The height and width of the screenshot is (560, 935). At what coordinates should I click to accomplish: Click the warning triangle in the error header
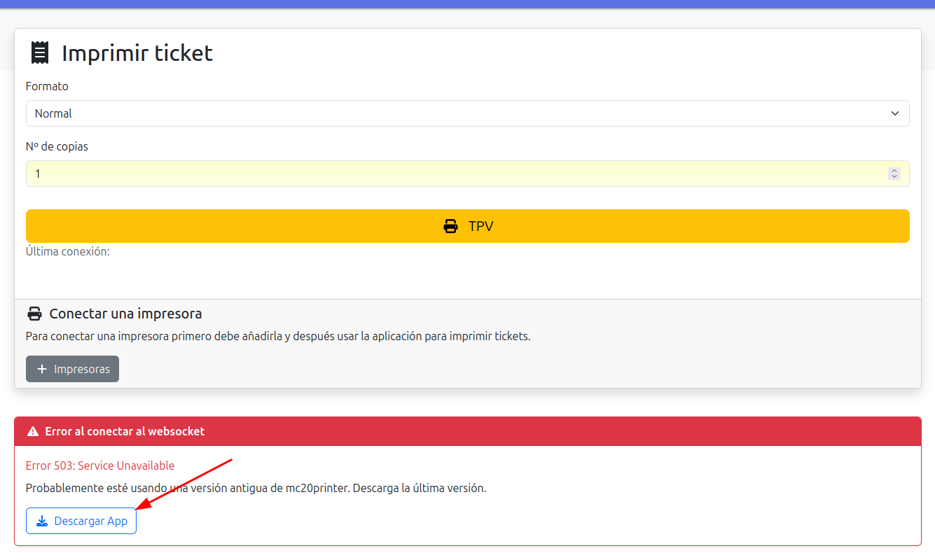coord(32,432)
